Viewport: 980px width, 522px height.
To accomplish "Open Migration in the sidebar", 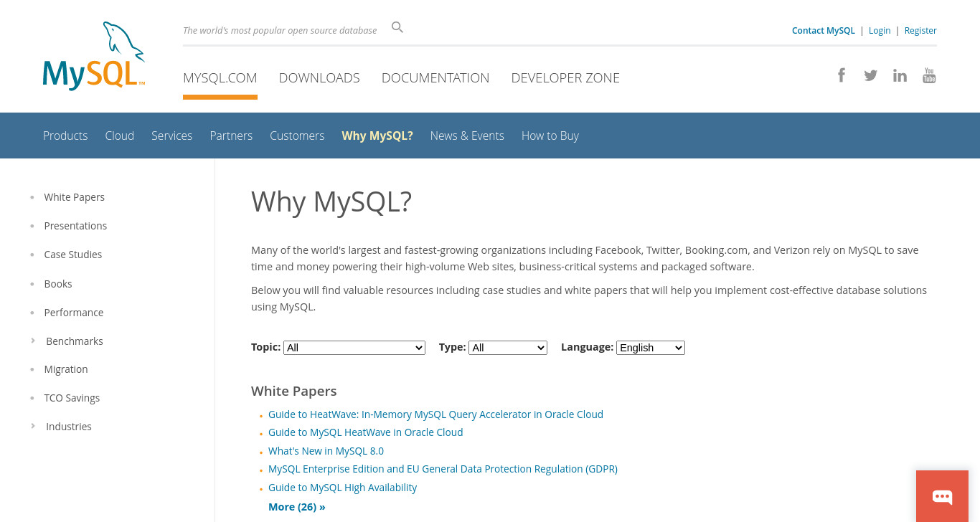I will (66, 369).
